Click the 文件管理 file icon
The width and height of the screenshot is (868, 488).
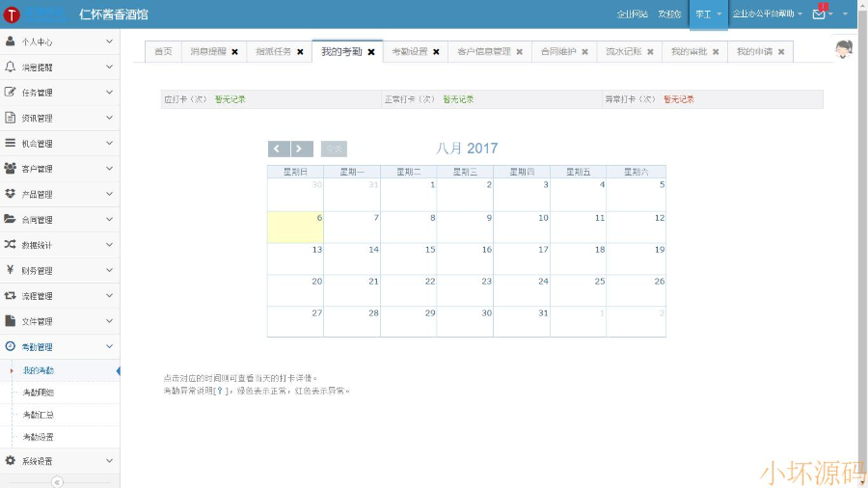[10, 320]
